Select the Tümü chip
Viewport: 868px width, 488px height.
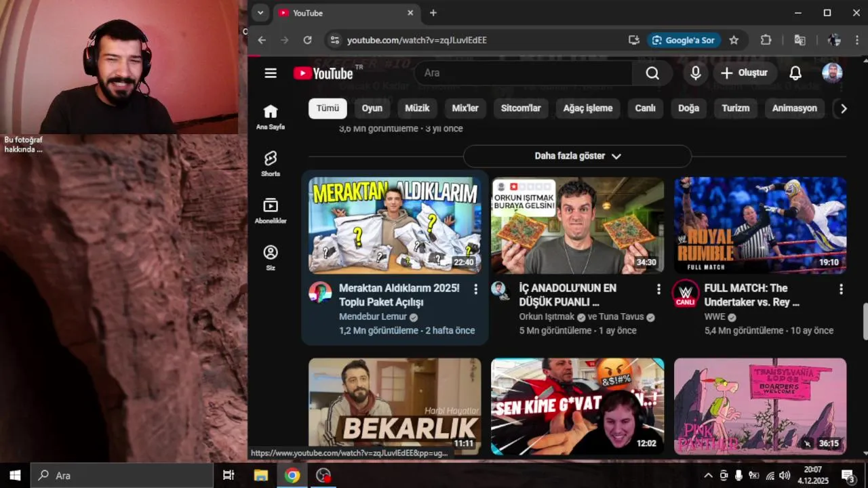coord(328,108)
